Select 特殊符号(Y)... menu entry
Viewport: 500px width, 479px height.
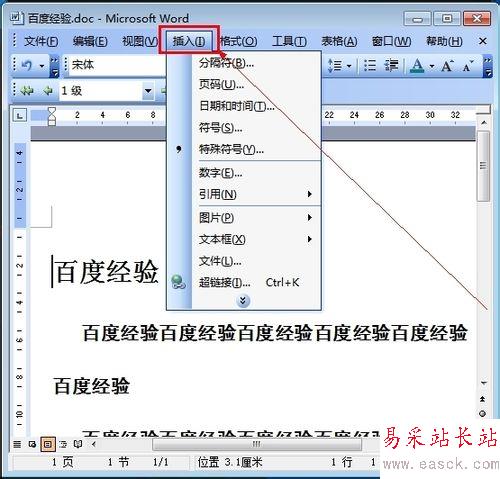(244, 149)
